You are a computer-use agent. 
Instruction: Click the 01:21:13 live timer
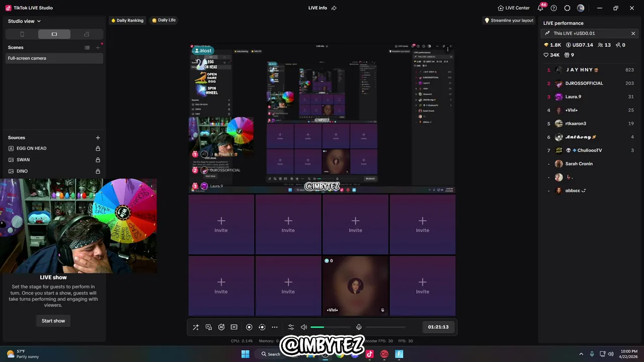[x=438, y=327]
